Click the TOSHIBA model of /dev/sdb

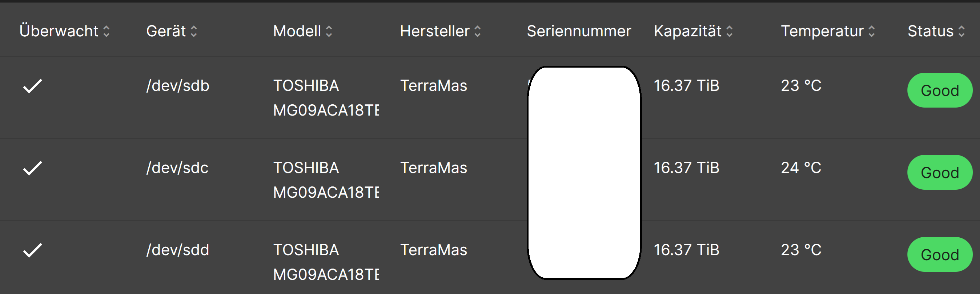click(306, 86)
